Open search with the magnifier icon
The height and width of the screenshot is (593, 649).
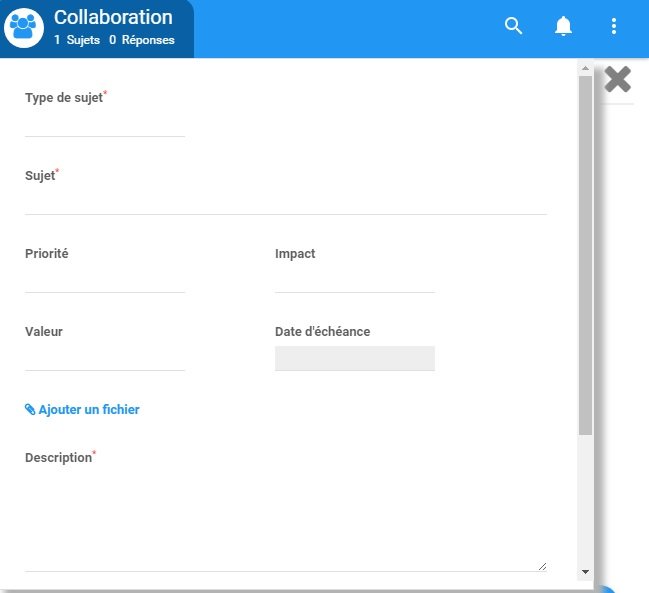pyautogui.click(x=514, y=27)
